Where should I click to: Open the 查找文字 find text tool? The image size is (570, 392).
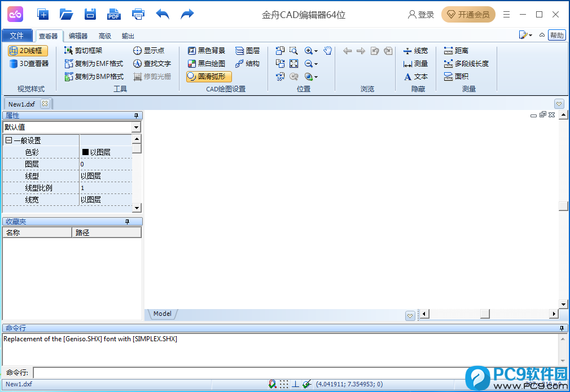(x=152, y=64)
